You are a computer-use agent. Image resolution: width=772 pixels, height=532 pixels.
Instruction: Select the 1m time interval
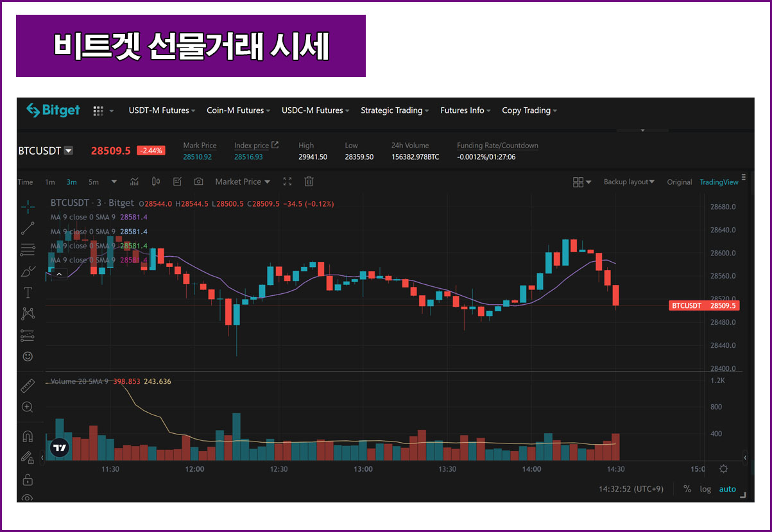[x=50, y=182]
